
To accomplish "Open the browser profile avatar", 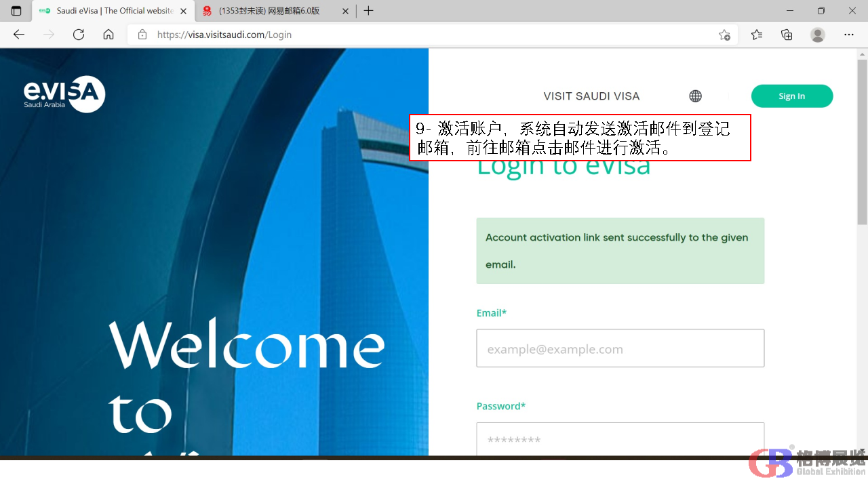I will coord(818,35).
